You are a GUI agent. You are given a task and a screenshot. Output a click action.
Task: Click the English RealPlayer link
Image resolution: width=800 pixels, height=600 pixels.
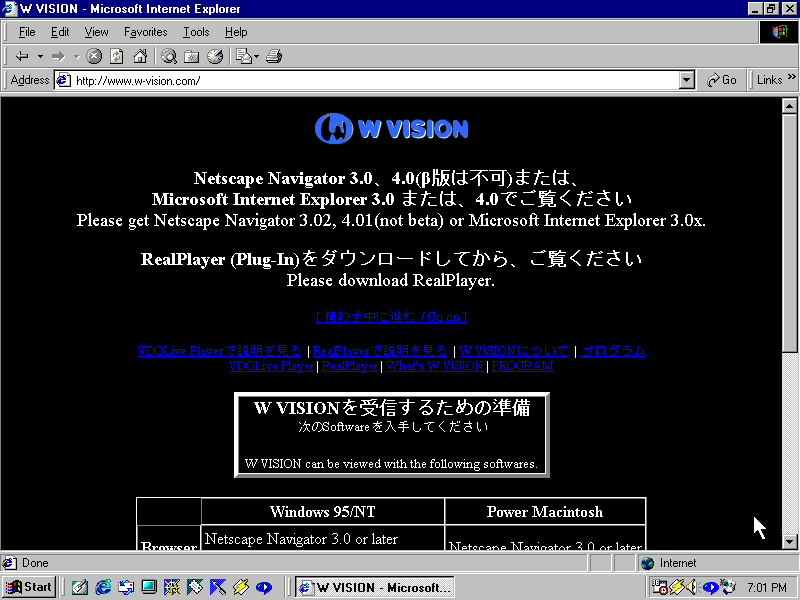point(350,366)
